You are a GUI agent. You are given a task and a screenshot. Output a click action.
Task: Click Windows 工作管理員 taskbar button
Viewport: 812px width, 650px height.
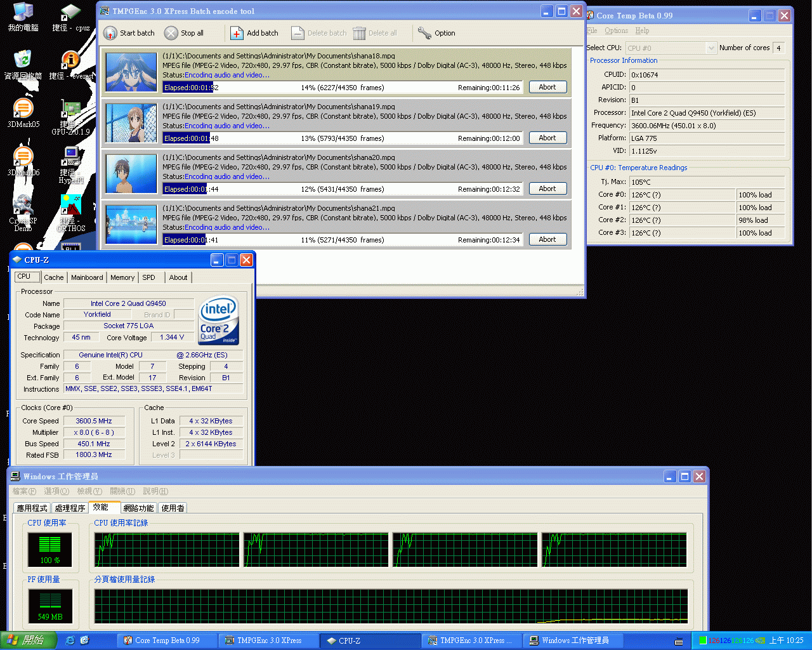[573, 640]
